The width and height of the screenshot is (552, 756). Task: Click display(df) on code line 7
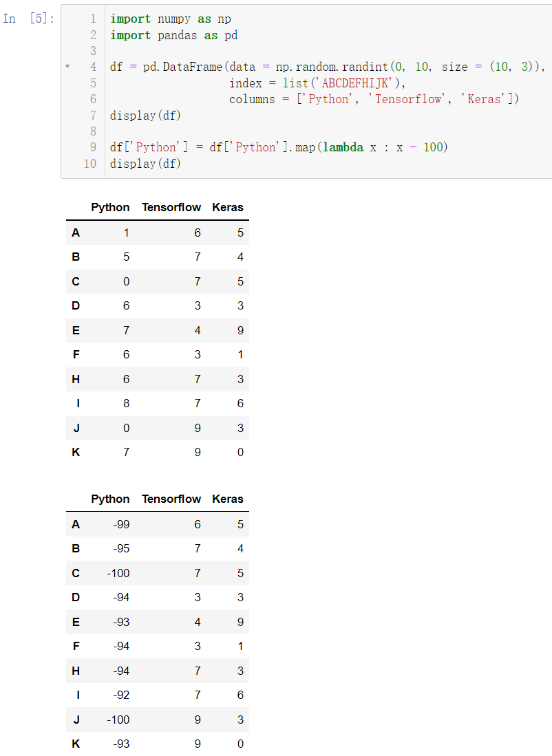tap(145, 116)
